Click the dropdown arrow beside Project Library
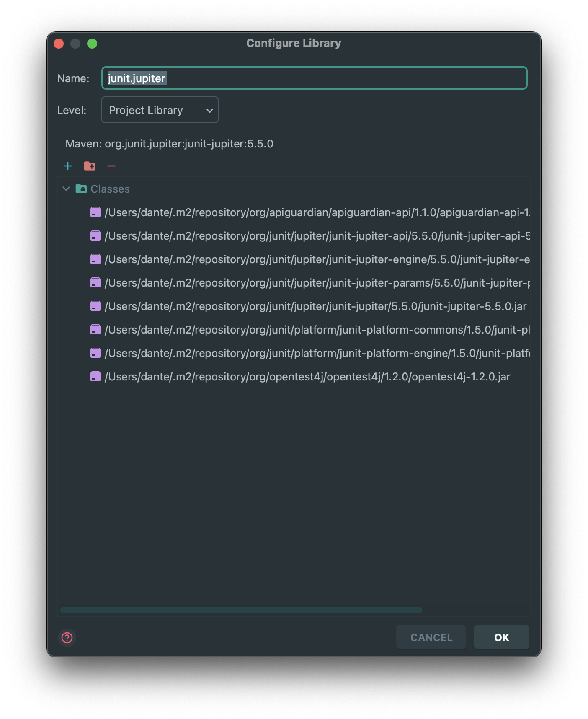Screen dimensions: 588x719 [x=210, y=111]
